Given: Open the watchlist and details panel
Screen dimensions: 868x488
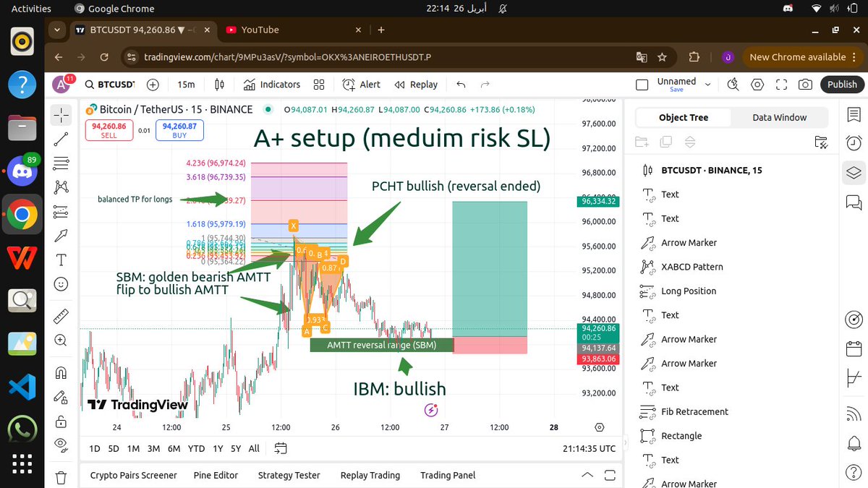Looking at the screenshot, I should 854,114.
